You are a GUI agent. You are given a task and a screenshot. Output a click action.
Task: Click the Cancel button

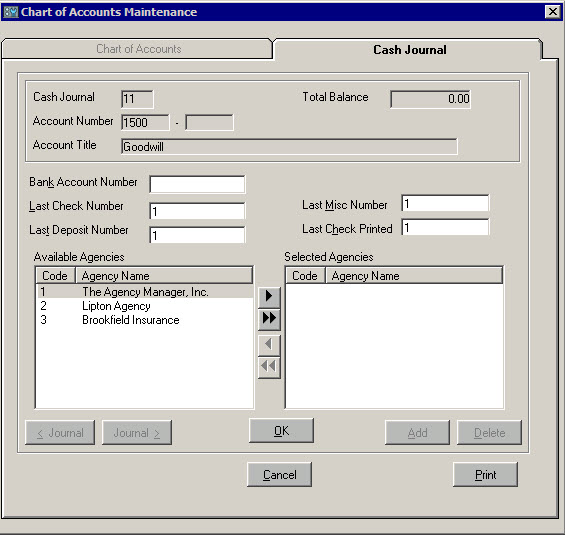[x=280, y=474]
